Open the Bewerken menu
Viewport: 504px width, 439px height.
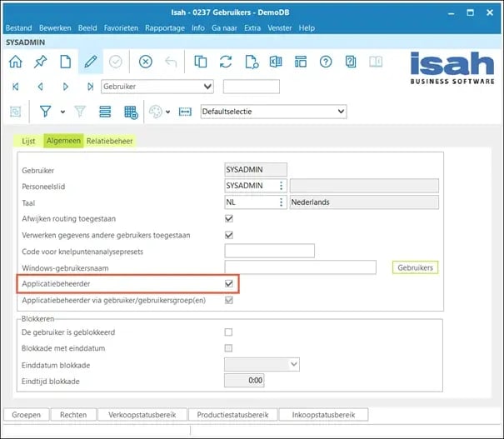[x=55, y=28]
